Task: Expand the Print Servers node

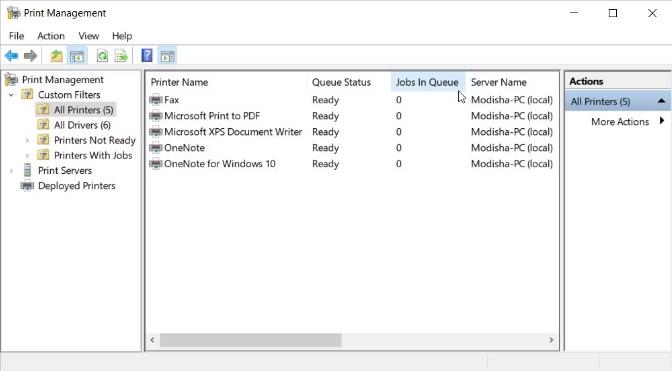Action: (11, 171)
